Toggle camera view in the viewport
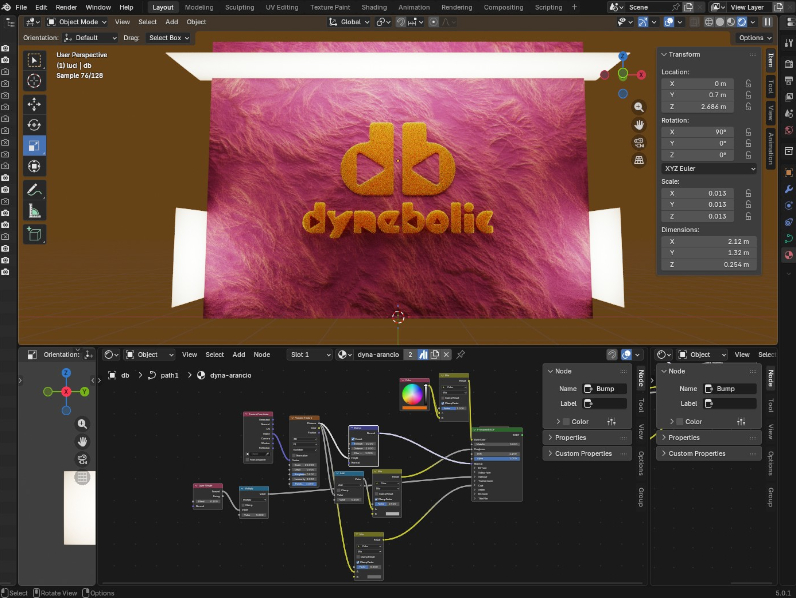The image size is (796, 598). coord(640,142)
